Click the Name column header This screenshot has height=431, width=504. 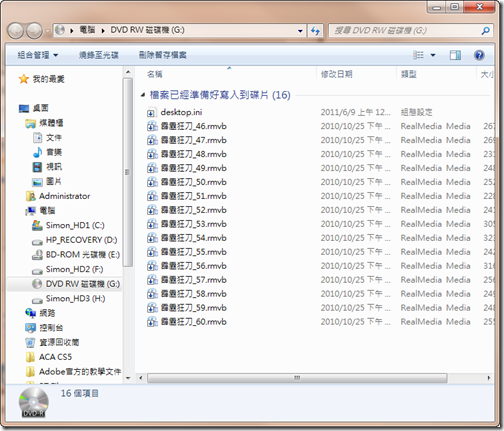tap(226, 74)
